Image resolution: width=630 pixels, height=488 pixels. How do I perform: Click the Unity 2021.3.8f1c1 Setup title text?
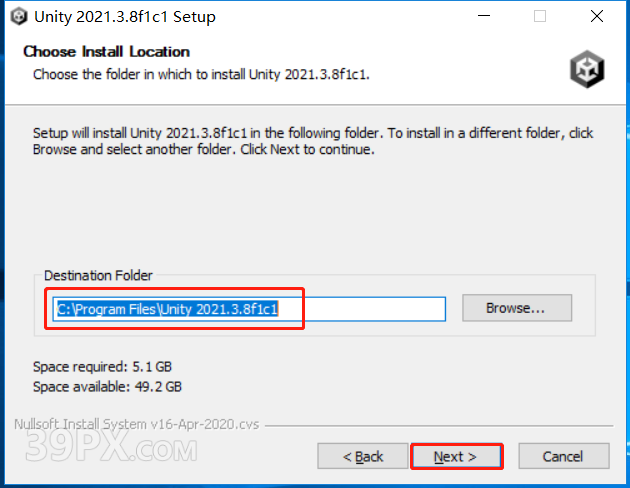click(125, 17)
